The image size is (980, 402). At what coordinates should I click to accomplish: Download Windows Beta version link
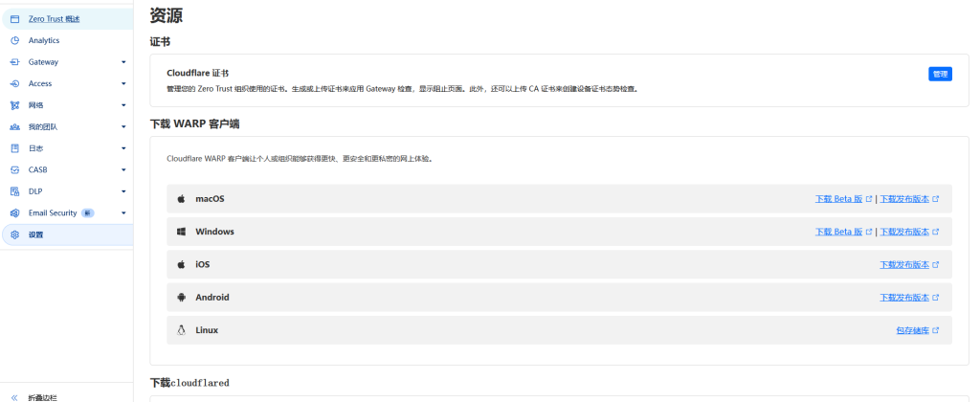838,232
